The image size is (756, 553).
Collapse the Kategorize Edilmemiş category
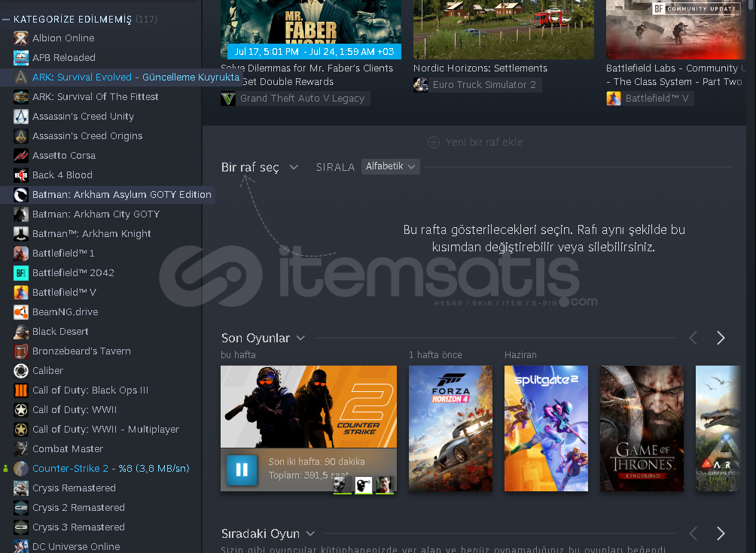coord(6,20)
